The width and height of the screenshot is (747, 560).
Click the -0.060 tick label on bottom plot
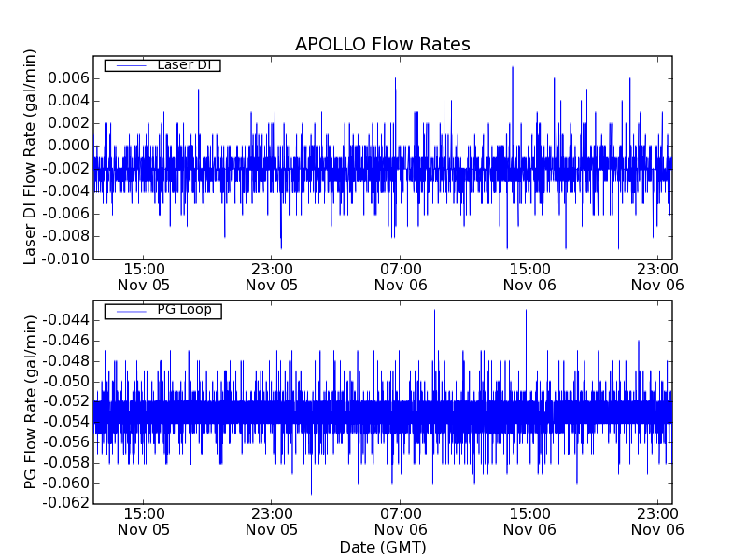[x=65, y=483]
